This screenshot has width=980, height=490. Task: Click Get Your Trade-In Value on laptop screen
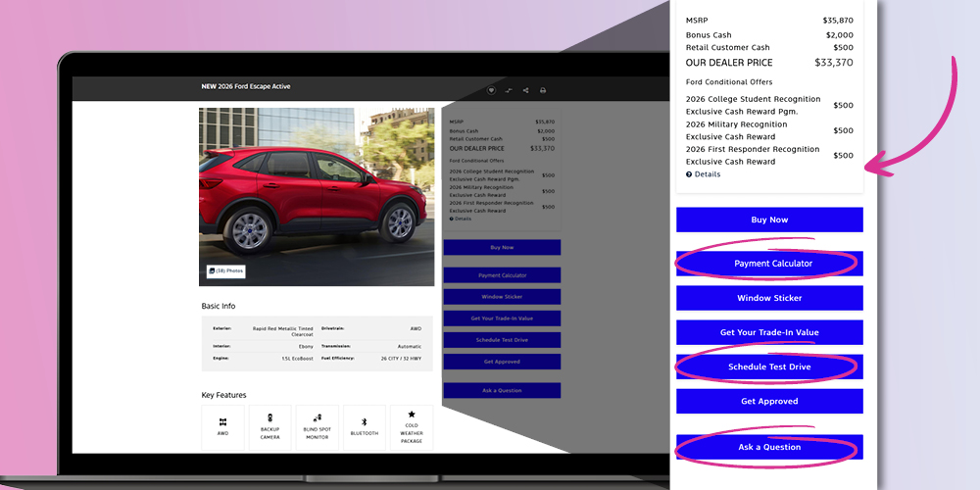click(x=502, y=318)
